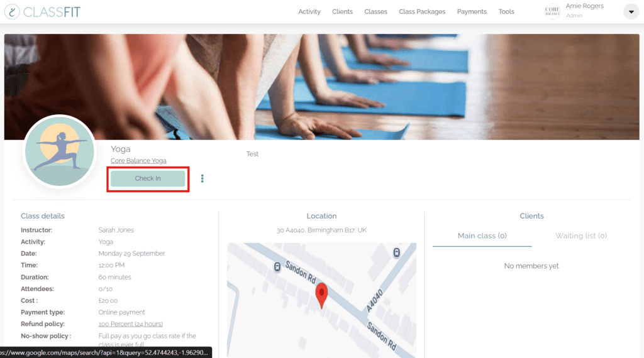Viewport: 644px width, 358px height.
Task: Open the Payments section
Action: click(x=472, y=11)
